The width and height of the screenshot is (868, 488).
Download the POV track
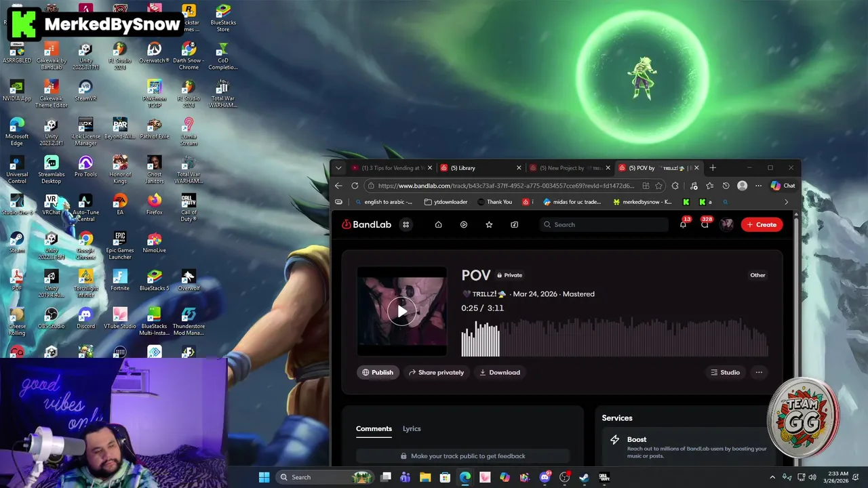(x=500, y=372)
